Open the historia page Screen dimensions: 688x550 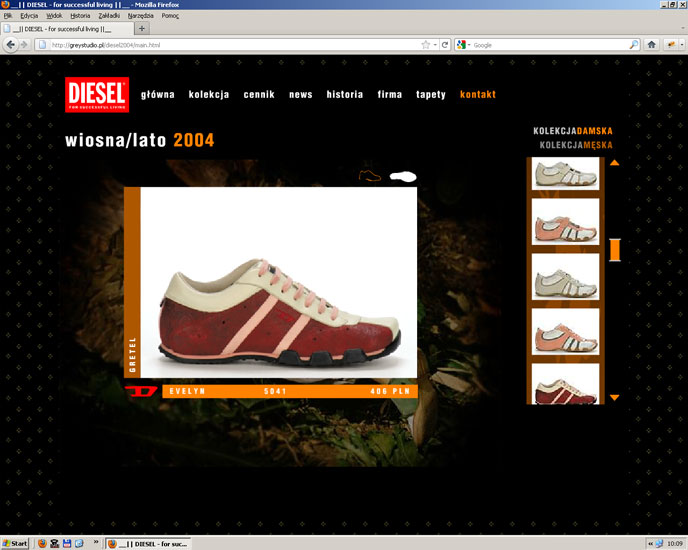tap(344, 94)
